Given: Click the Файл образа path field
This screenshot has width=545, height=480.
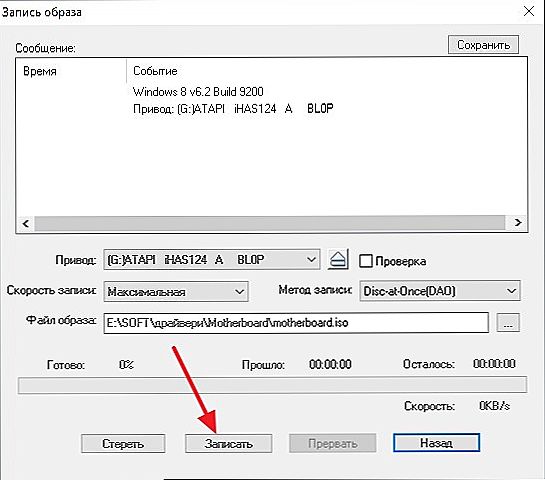Looking at the screenshot, I should click(x=296, y=323).
